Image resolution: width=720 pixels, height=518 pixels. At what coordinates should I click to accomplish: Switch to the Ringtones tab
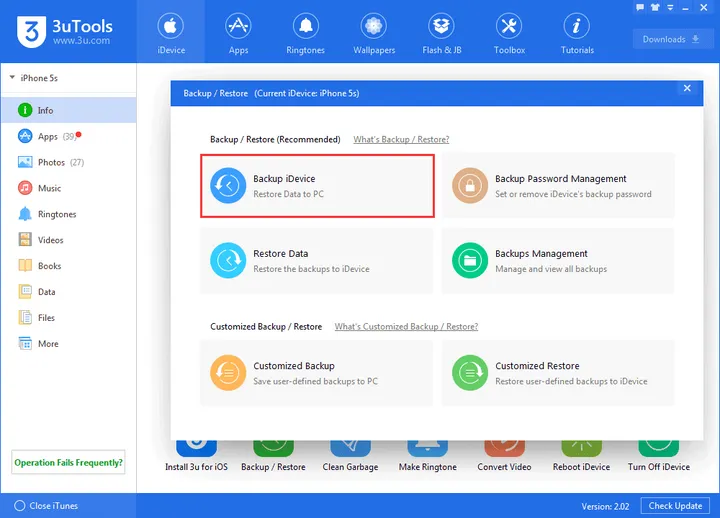306,32
